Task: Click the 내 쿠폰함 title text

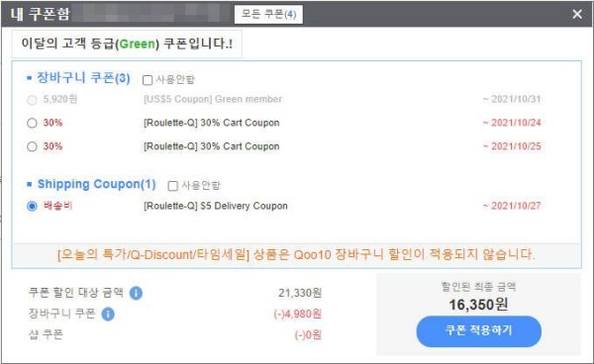Action: [x=41, y=14]
